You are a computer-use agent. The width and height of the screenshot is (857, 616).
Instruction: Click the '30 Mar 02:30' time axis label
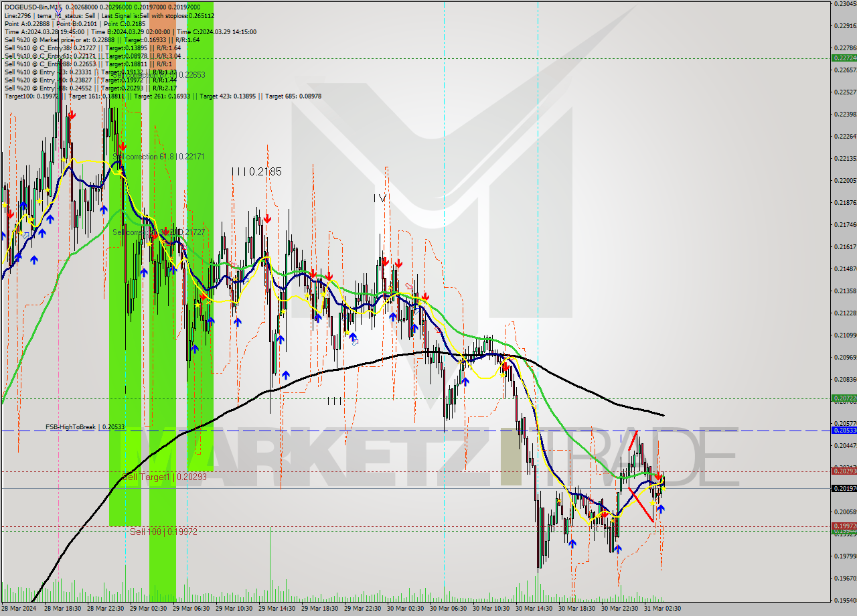click(406, 609)
